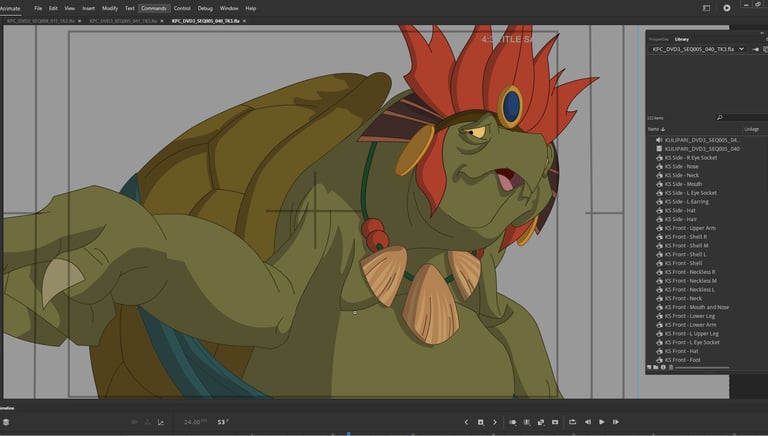Select KS Side - L Eye Socket symbol

[690, 193]
